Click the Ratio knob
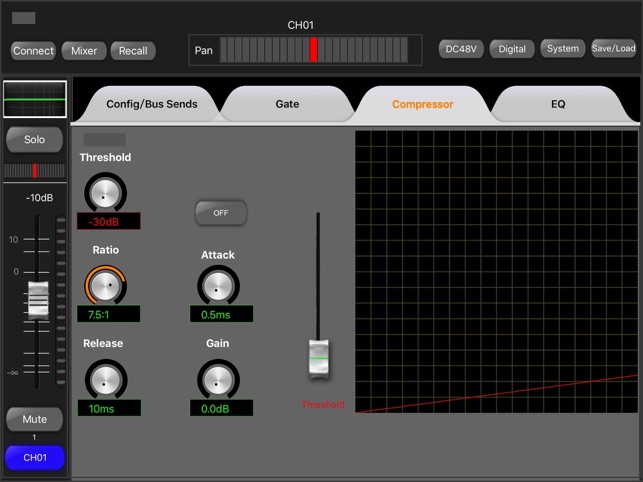This screenshot has height=482, width=643. pos(105,285)
